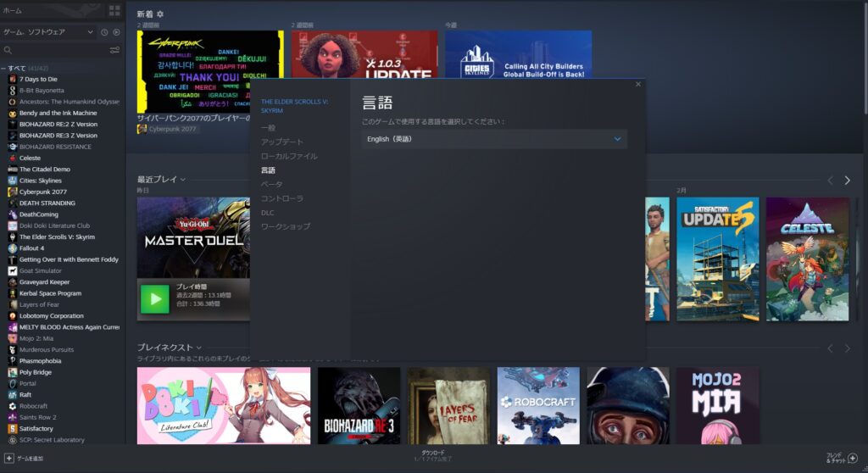Select DEATH STRANDING in game list
868x473 pixels.
click(47, 203)
